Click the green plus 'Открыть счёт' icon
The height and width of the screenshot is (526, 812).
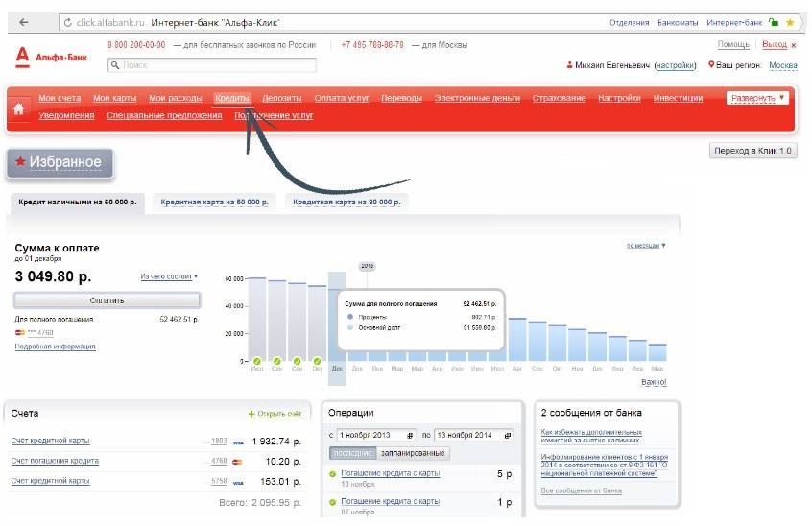click(251, 414)
